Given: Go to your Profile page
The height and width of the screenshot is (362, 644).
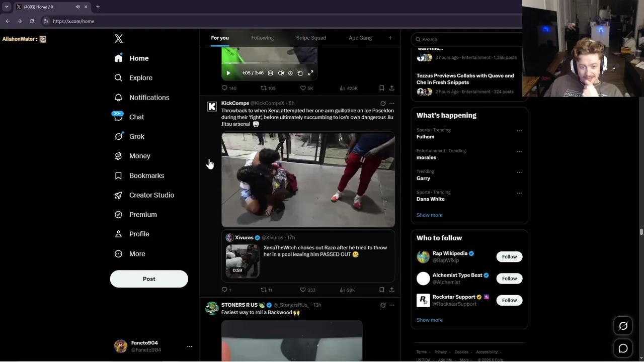Looking at the screenshot, I should pyautogui.click(x=132, y=234).
